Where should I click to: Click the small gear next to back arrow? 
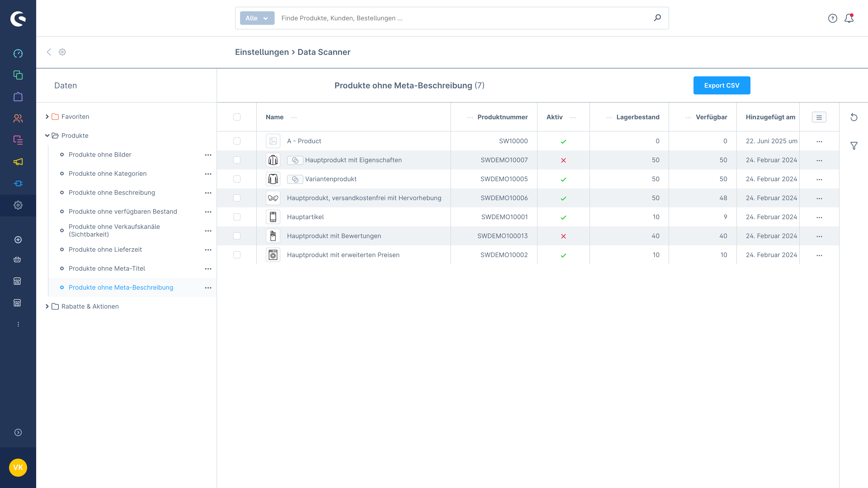[x=62, y=52]
